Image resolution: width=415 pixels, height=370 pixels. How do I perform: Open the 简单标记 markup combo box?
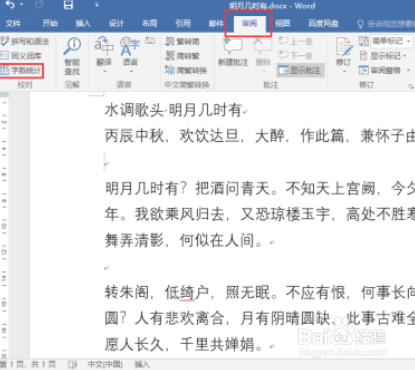pyautogui.click(x=391, y=41)
